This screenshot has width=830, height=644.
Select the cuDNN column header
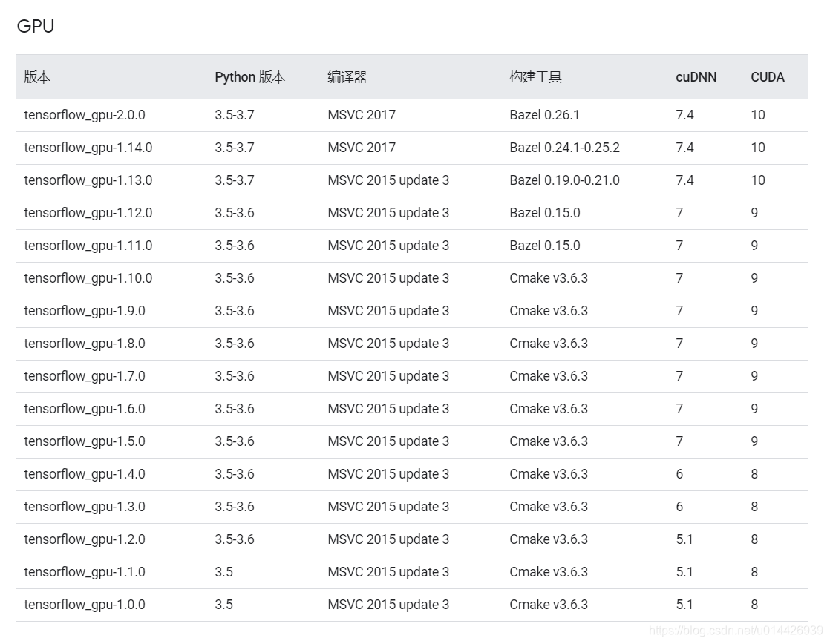coord(696,77)
